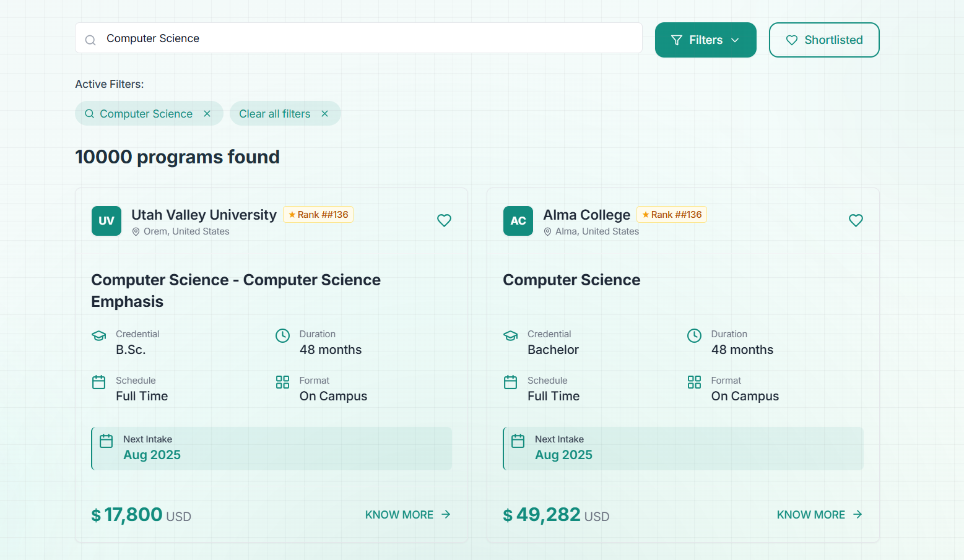
Task: Click the B.Sc. credential value
Action: pyautogui.click(x=131, y=350)
